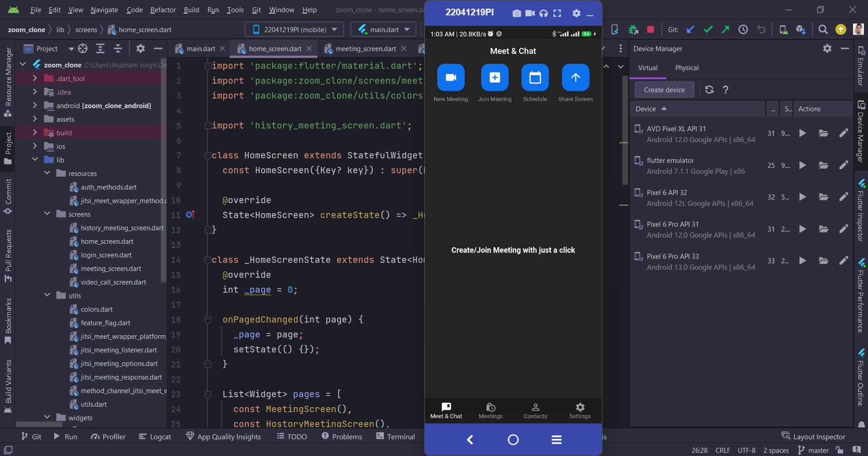Open settings gear in device mirror title bar
Viewport: 868px width, 456px height.
pos(576,13)
